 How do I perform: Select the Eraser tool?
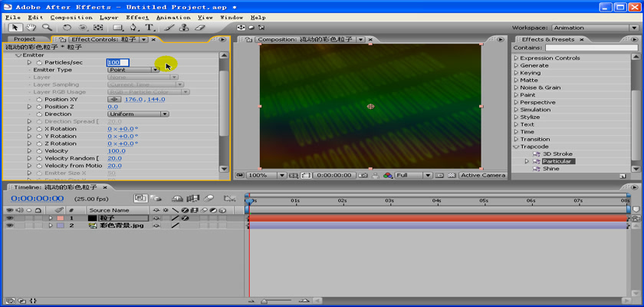point(199,28)
